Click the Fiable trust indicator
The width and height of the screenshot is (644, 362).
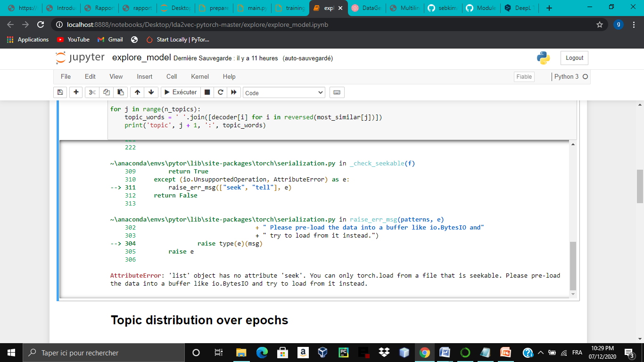click(524, 76)
